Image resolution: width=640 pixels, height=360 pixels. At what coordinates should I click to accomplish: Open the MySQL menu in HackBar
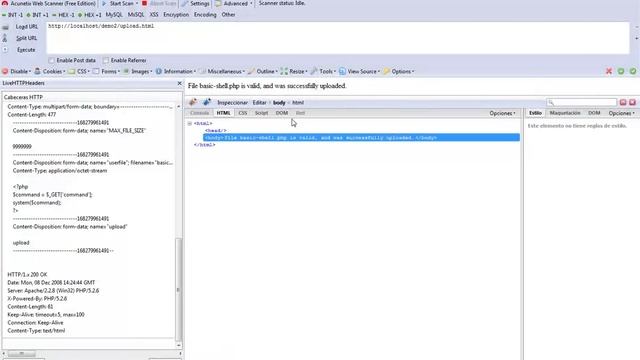coord(114,15)
